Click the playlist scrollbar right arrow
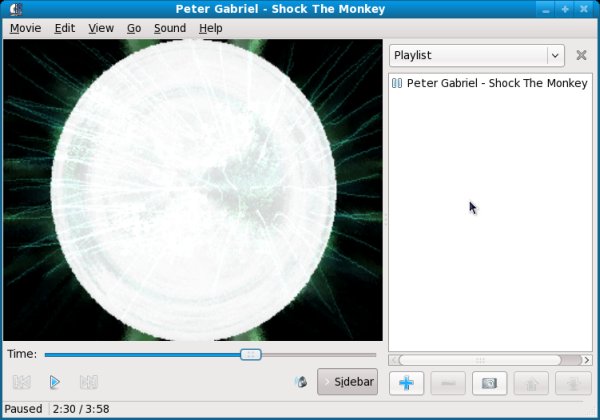The image size is (600, 420). point(587,360)
